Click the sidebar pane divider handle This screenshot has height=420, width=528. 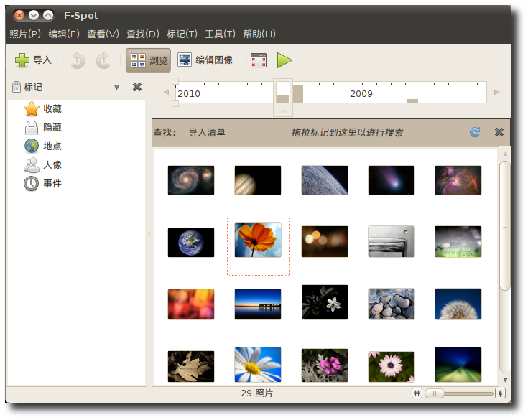tap(149, 232)
